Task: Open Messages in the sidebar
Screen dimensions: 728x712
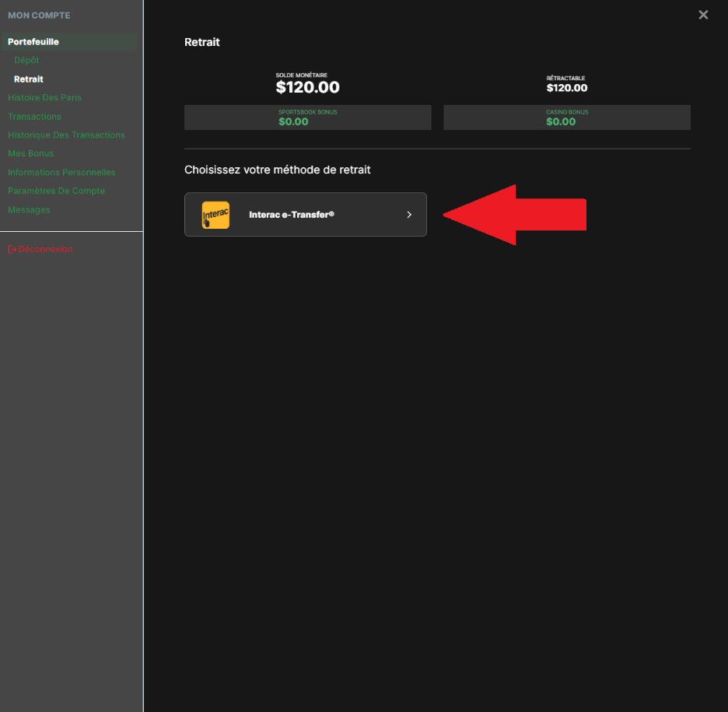Action: pyautogui.click(x=29, y=210)
